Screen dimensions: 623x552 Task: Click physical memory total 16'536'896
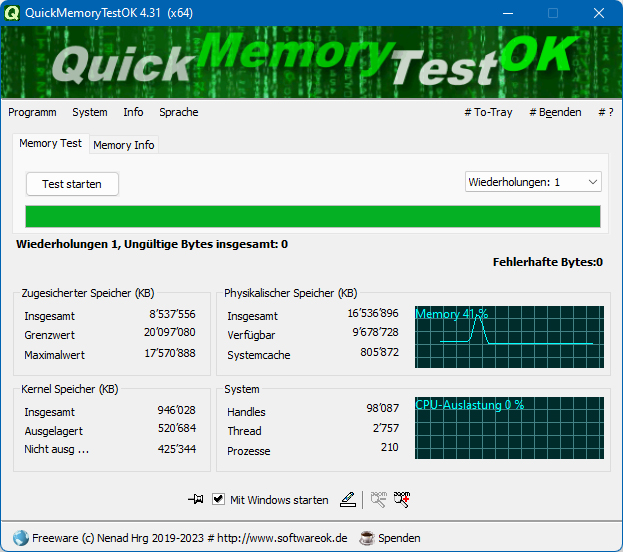click(x=373, y=313)
